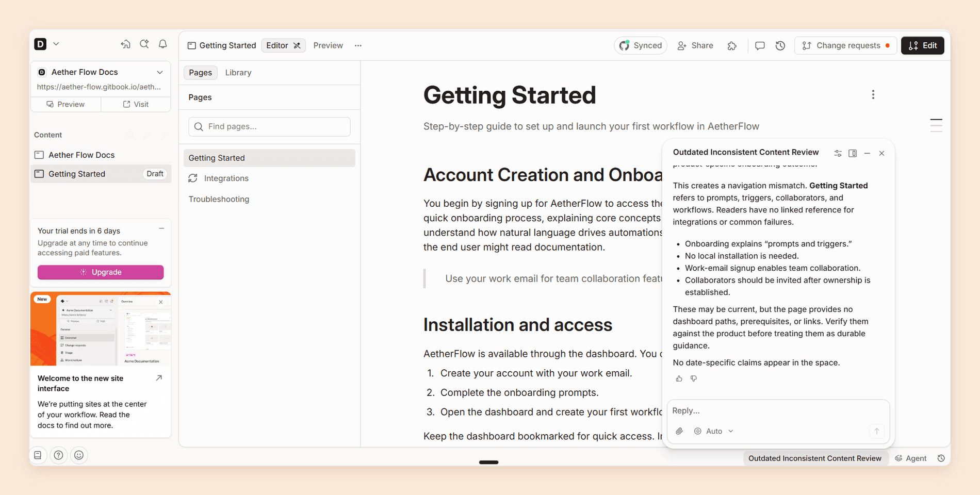Expand the Aether Flow Docs site dropdown
Viewport: 980px width, 495px height.
(160, 72)
